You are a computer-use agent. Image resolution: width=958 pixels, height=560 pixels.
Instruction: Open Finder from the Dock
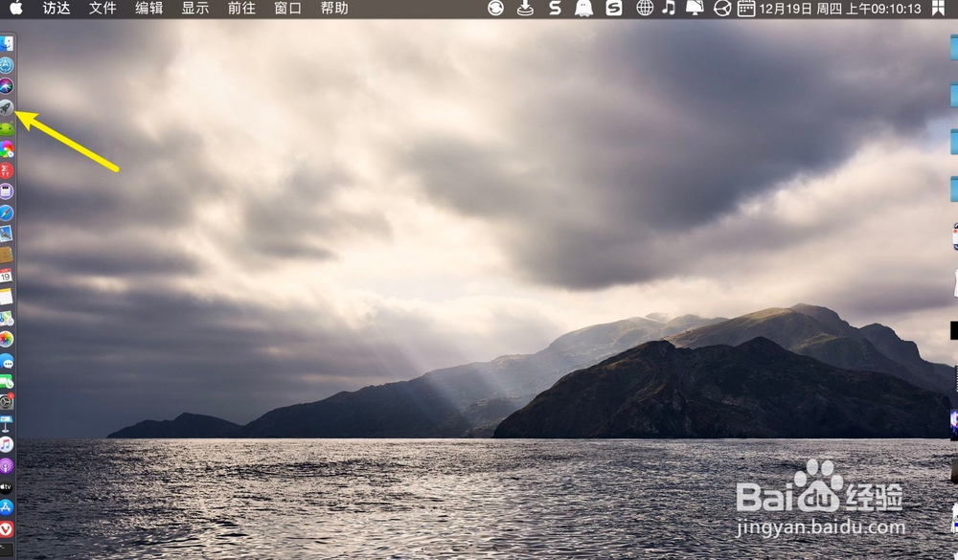coord(6,44)
